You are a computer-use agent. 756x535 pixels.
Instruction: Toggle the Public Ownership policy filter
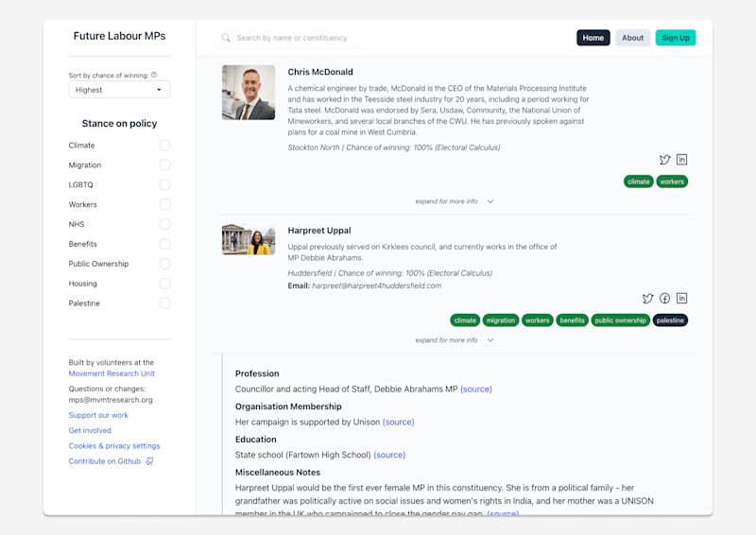tap(164, 264)
